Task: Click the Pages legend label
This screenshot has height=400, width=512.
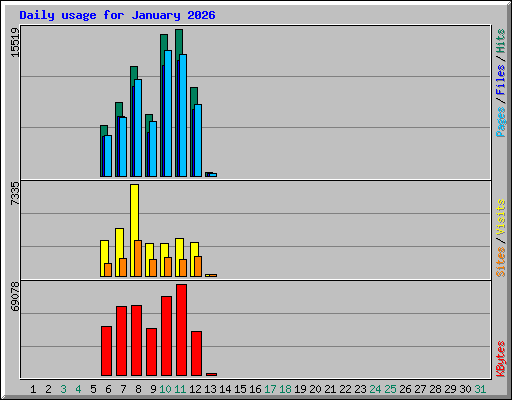Action: [501, 122]
